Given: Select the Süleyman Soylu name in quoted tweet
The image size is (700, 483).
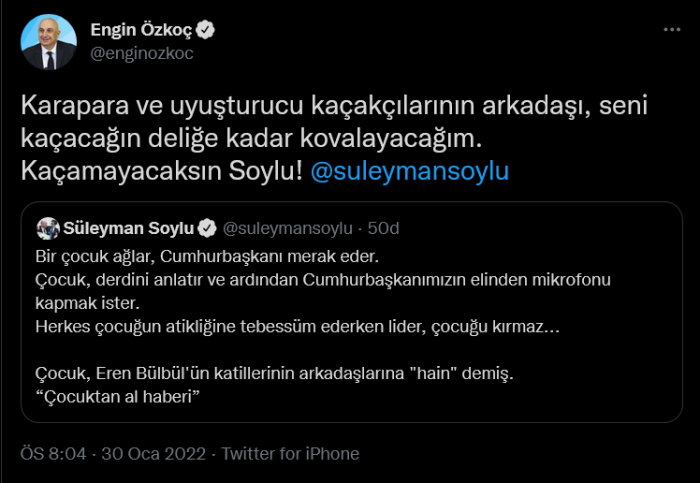Looking at the screenshot, I should point(128,229).
